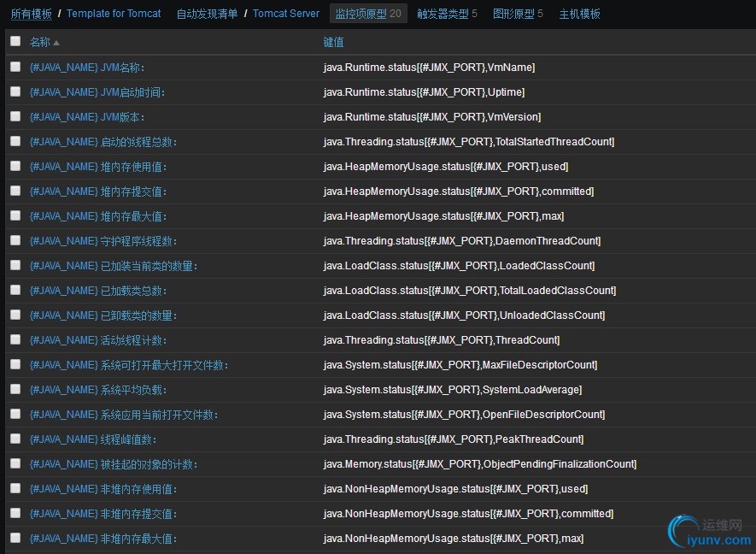The image size is (756, 554).
Task: Click key ending in TotalStartedThreadCount
Action: (x=469, y=141)
